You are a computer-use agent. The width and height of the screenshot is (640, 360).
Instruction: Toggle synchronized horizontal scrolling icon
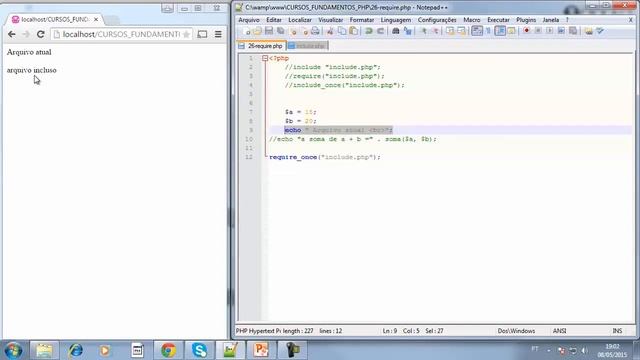tap(462, 31)
